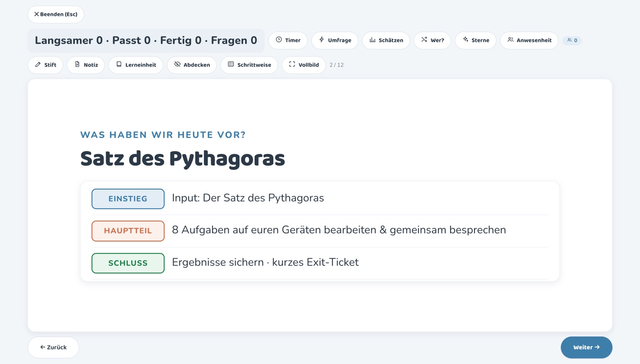The height and width of the screenshot is (364, 640).
Task: Click the text Input: Der Satz des Pythagoras
Action: pyautogui.click(x=248, y=198)
